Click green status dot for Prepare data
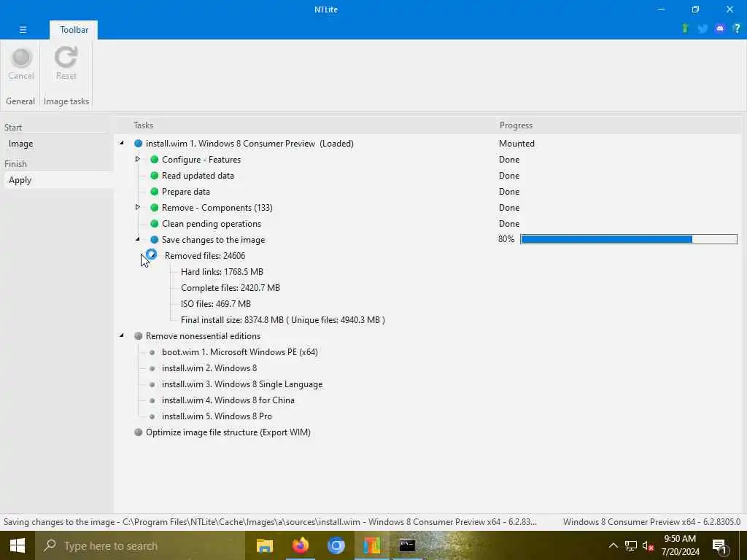 [x=155, y=192]
